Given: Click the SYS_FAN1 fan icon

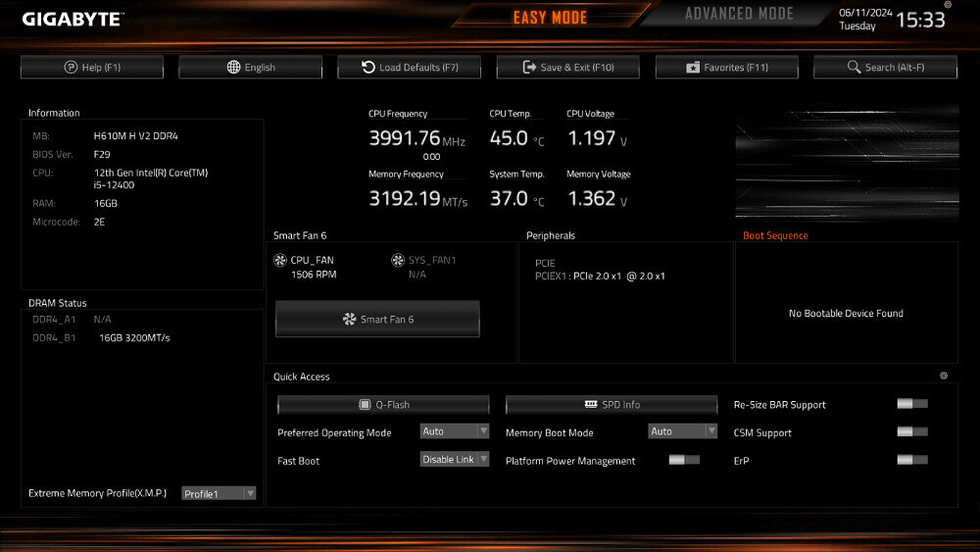Looking at the screenshot, I should (398, 260).
